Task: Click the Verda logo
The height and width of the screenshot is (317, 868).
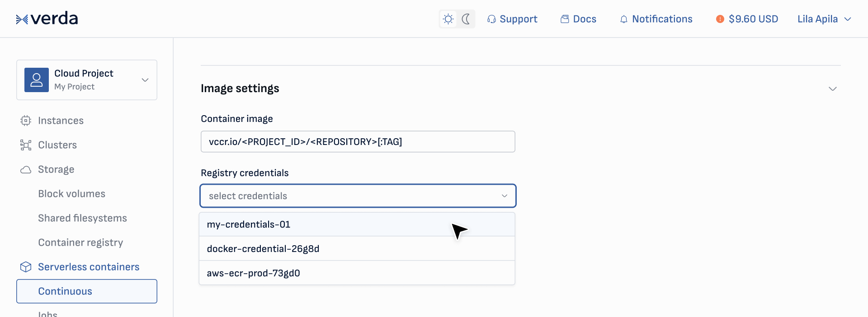Action: click(x=47, y=19)
